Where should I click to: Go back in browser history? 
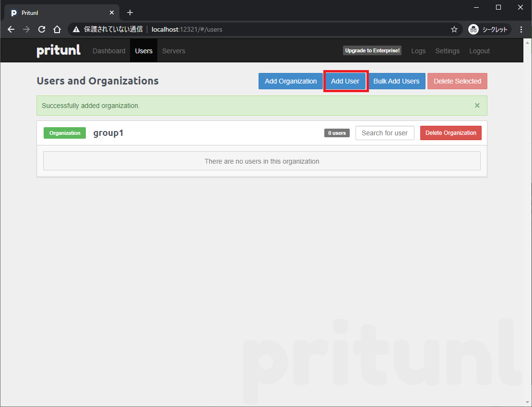click(11, 30)
